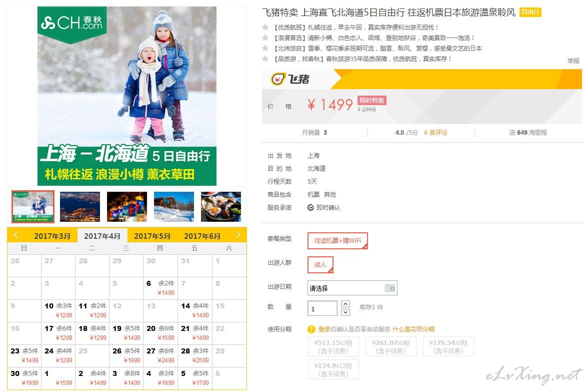Pick April 14 departure at ¥1499
Screen dimensions: 588x392
(x=194, y=311)
